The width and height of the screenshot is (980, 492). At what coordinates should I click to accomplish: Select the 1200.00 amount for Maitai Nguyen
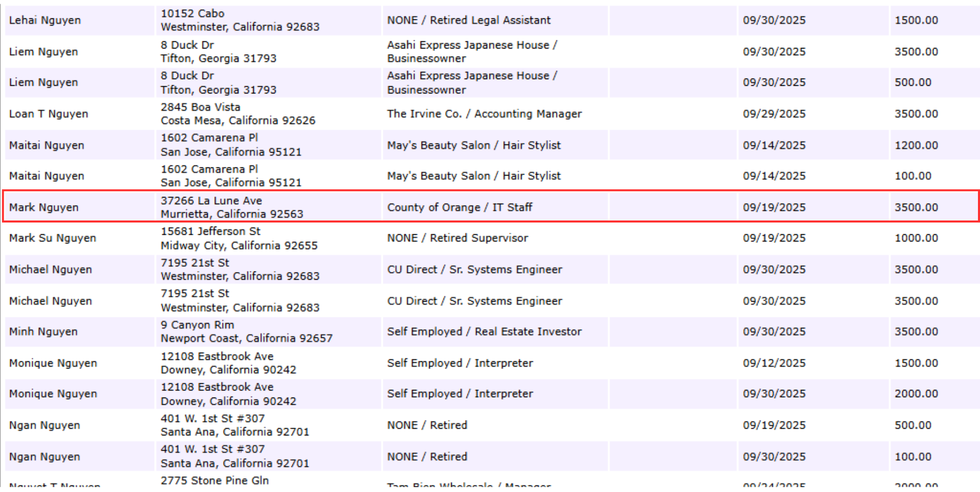click(x=916, y=145)
